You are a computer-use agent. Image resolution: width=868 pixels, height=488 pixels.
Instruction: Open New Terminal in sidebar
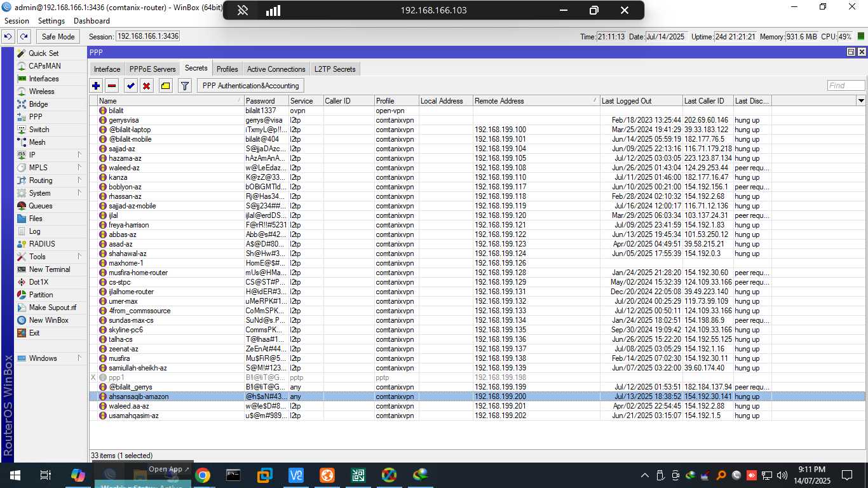(49, 269)
